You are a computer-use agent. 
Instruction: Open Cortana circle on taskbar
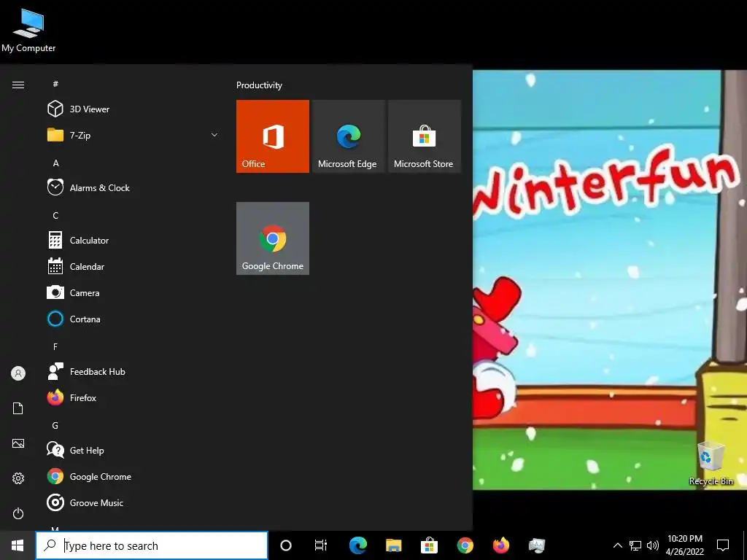click(x=286, y=545)
